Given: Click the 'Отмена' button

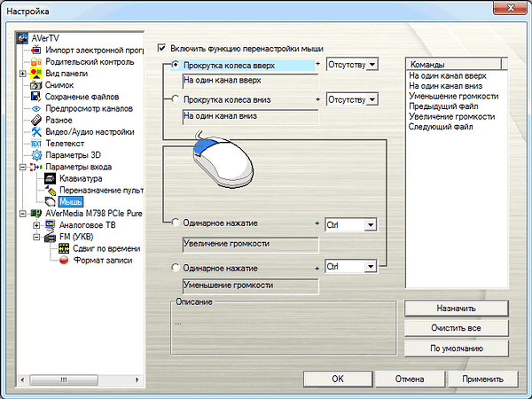Looking at the screenshot, I should (x=410, y=379).
